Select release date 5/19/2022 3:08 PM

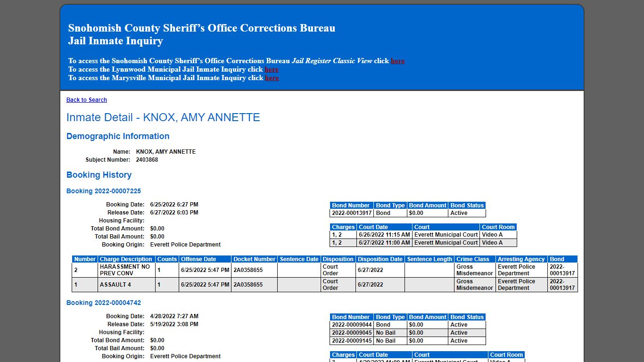click(x=174, y=324)
